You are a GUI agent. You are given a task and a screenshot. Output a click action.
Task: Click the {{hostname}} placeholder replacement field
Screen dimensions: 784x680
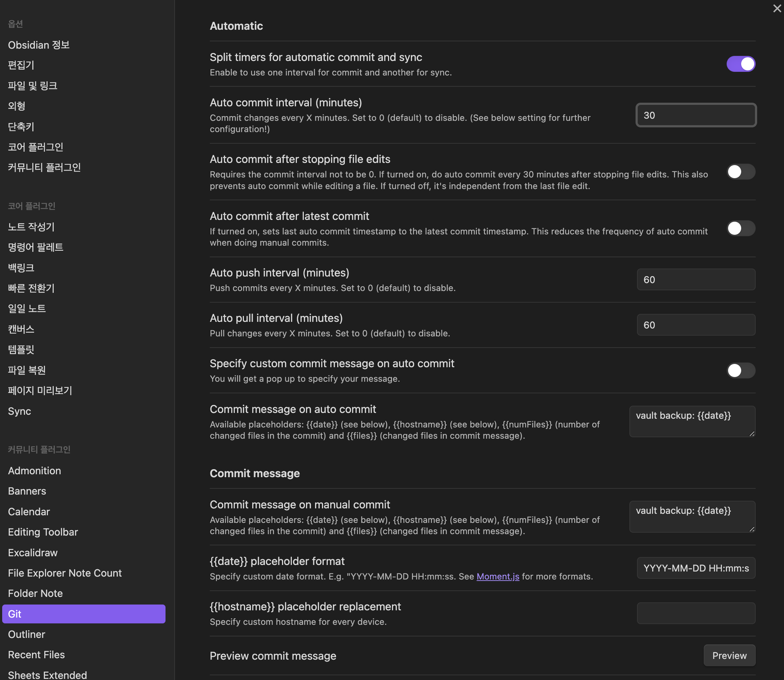pyautogui.click(x=695, y=613)
